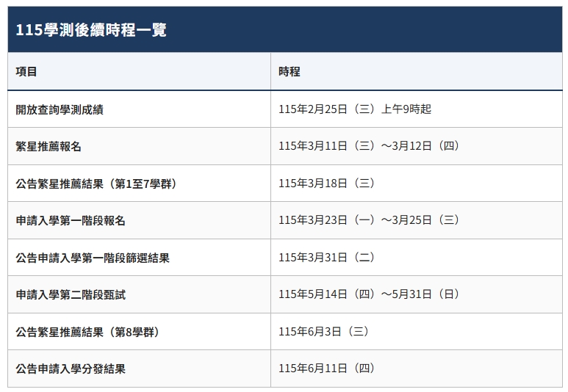Click the 115年6月11日（四） date cell

pyautogui.click(x=327, y=369)
